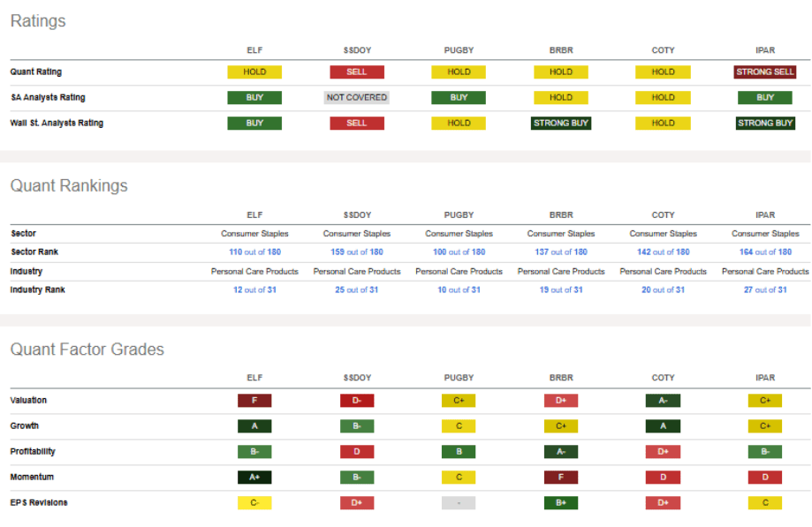Image resolution: width=812 pixels, height=527 pixels.
Task: Click IPAR's STRONG SELL quant rating
Action: [x=765, y=72]
